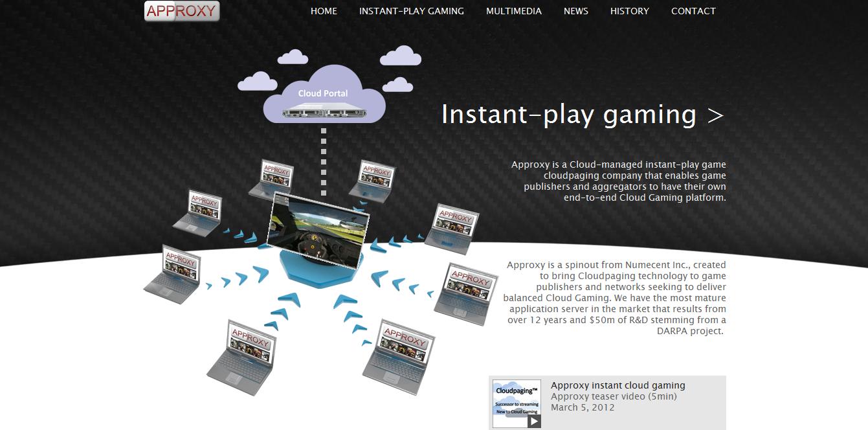868x430 pixels.
Task: Click the "Cloud-managed instant-play game" paragraph
Action: coord(619,181)
